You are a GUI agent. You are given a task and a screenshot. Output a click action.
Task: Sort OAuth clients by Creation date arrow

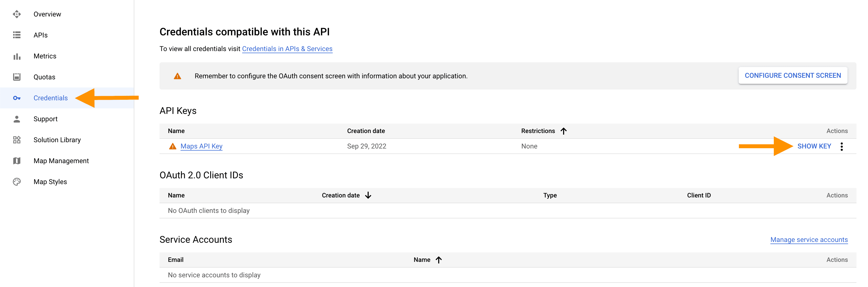[x=368, y=196]
